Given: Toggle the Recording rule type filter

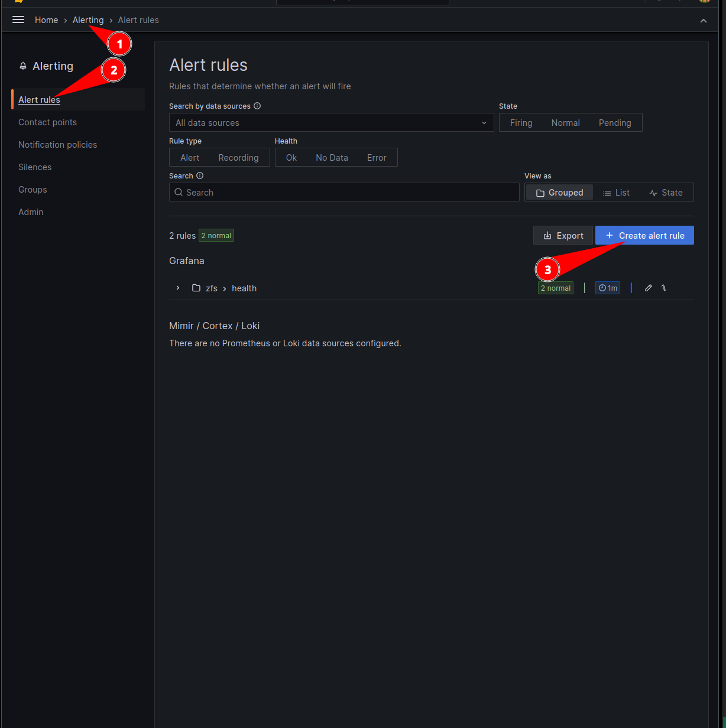Looking at the screenshot, I should pos(238,158).
